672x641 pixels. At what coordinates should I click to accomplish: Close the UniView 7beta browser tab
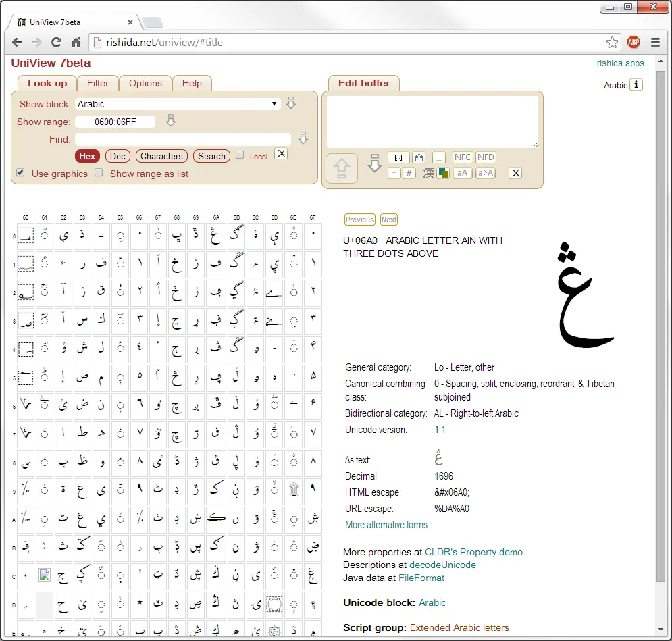130,22
